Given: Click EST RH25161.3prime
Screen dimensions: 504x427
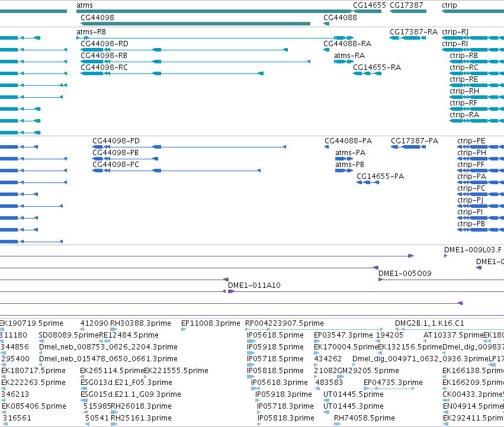Looking at the screenshot, I should coord(114,424).
